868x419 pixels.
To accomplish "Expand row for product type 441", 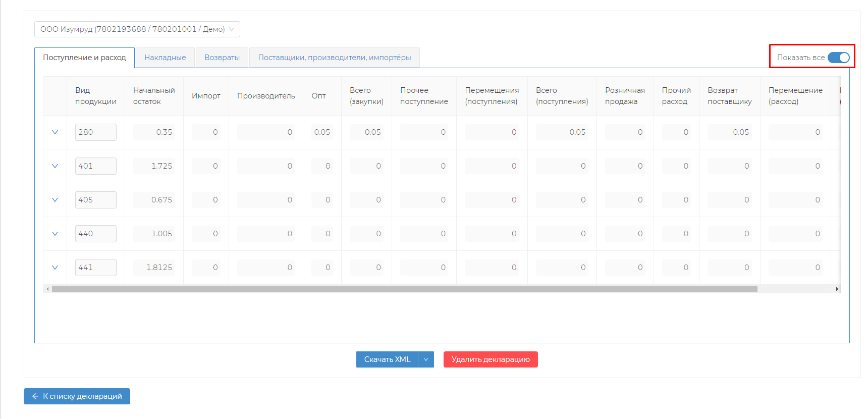I will tap(55, 268).
